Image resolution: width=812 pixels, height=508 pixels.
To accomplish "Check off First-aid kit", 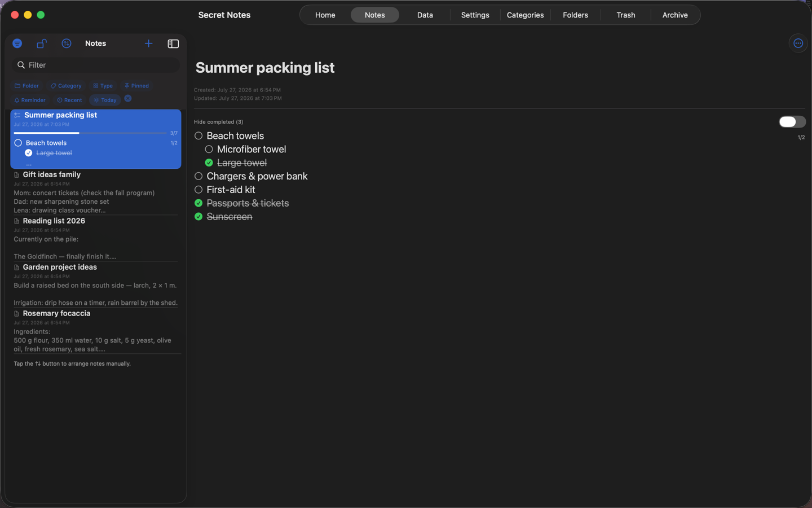I will pyautogui.click(x=198, y=190).
